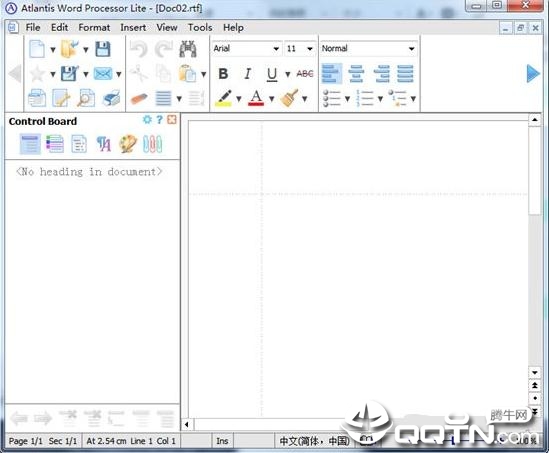This screenshot has height=453, width=549.
Task: Click the Format Painter brush icon
Action: point(289,98)
